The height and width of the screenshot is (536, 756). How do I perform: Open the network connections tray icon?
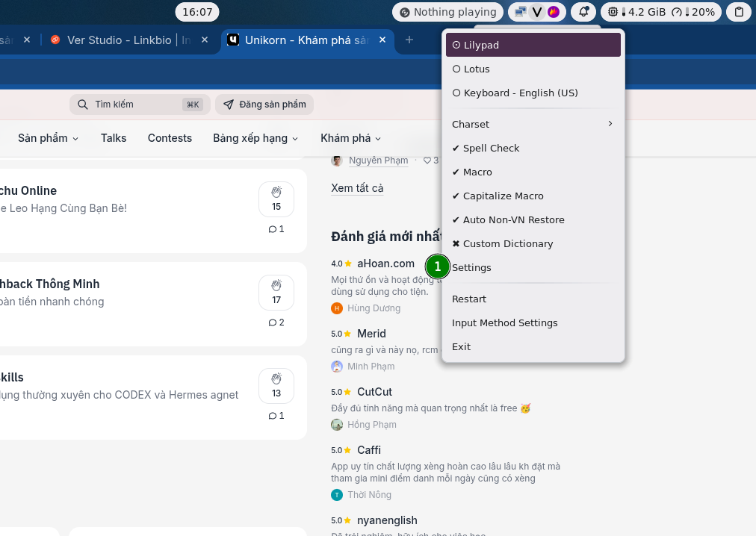pyautogui.click(x=520, y=12)
